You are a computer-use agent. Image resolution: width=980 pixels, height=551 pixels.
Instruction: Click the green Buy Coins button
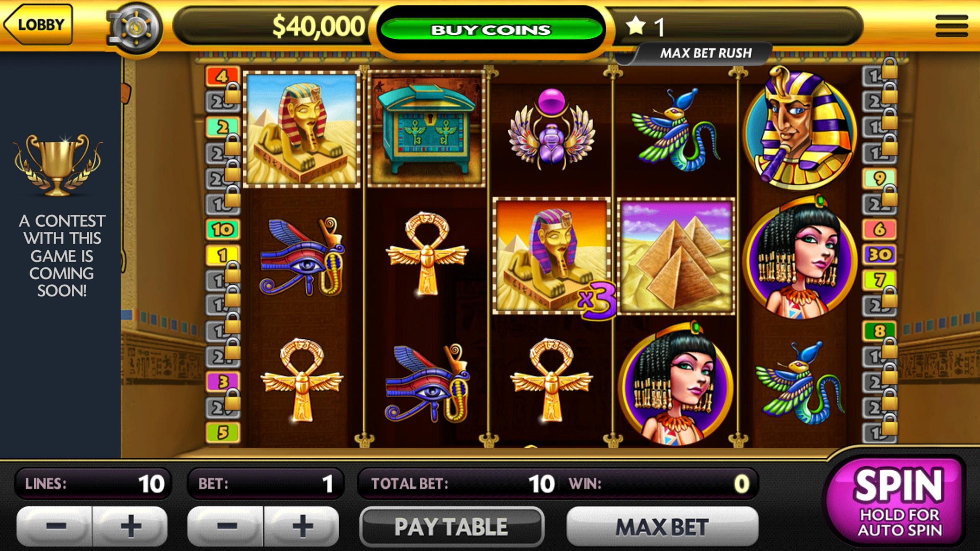491,30
